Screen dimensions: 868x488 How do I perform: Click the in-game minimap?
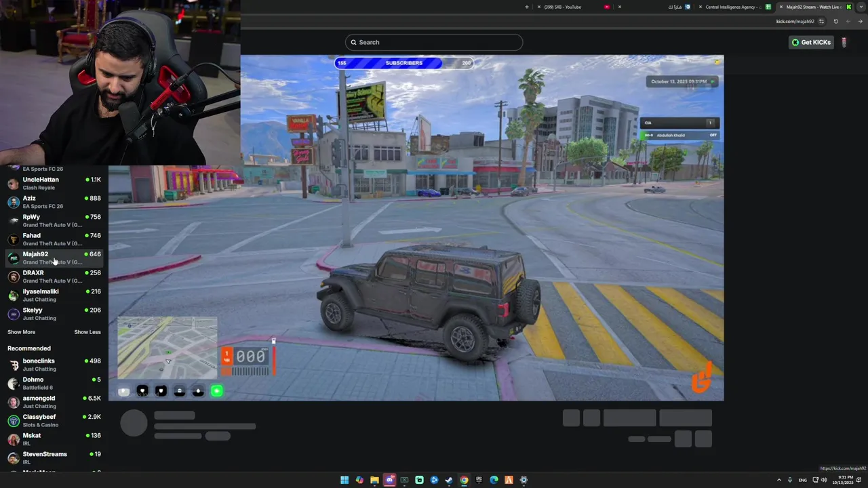click(x=167, y=348)
